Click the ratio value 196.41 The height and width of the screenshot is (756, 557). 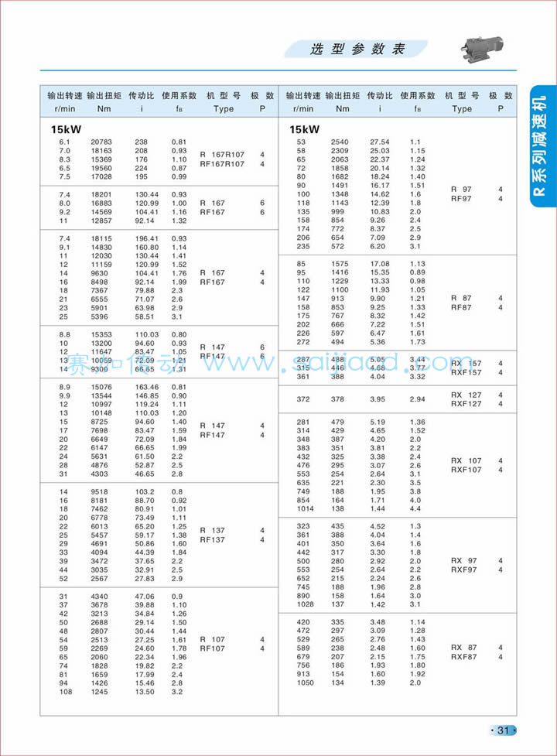146,238
